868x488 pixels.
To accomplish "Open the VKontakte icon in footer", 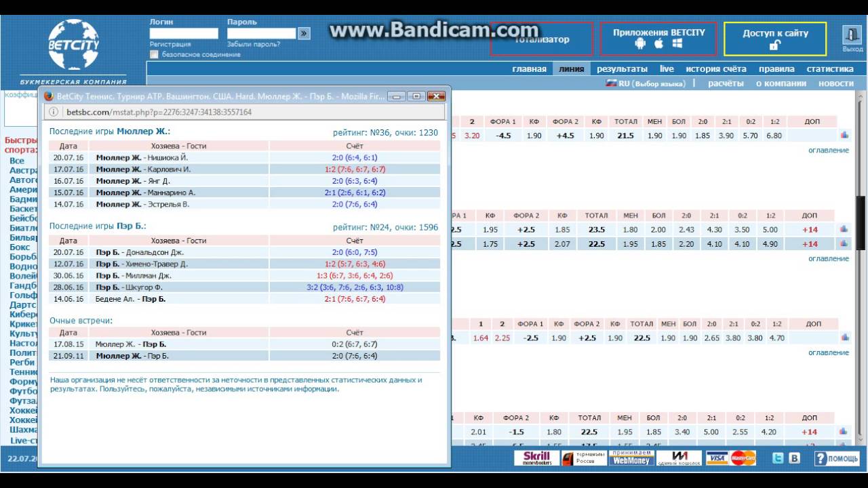I will (794, 458).
